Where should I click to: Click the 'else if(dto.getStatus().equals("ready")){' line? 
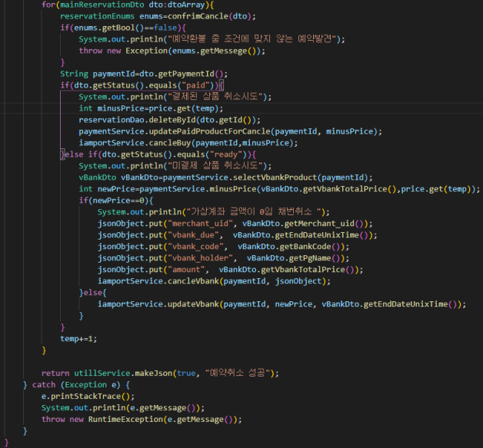[x=158, y=154]
